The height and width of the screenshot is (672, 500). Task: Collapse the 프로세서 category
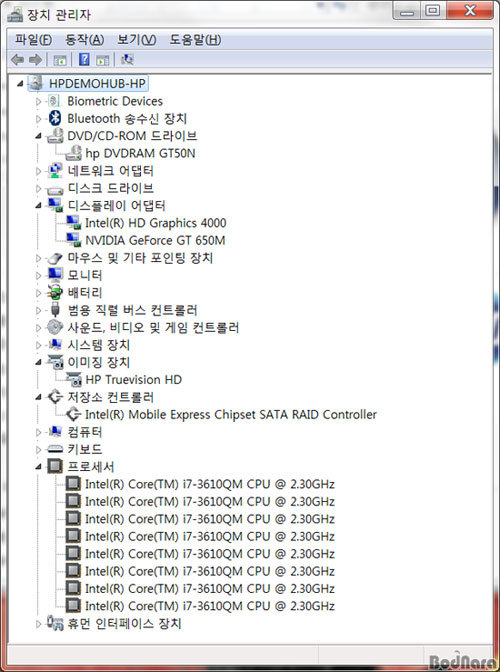(x=38, y=467)
